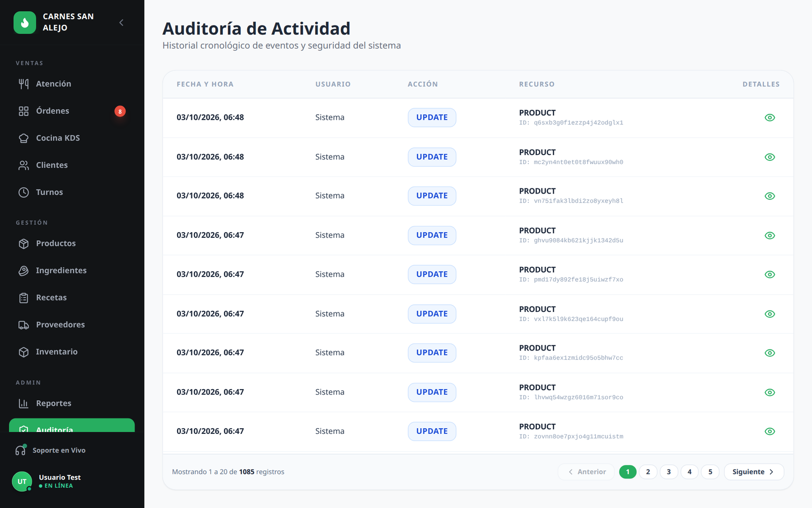Click the Anterior pagination button

pyautogui.click(x=586, y=472)
